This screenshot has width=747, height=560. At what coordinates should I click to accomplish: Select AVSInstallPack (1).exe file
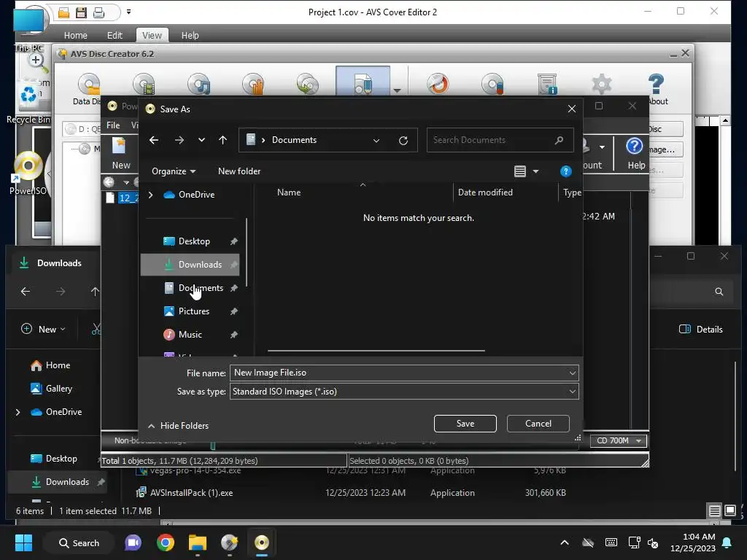[x=192, y=493]
